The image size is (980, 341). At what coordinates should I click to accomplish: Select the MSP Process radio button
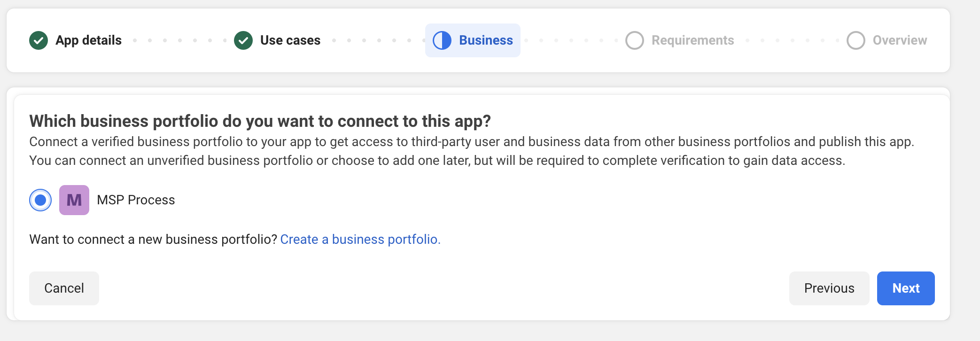point(40,200)
